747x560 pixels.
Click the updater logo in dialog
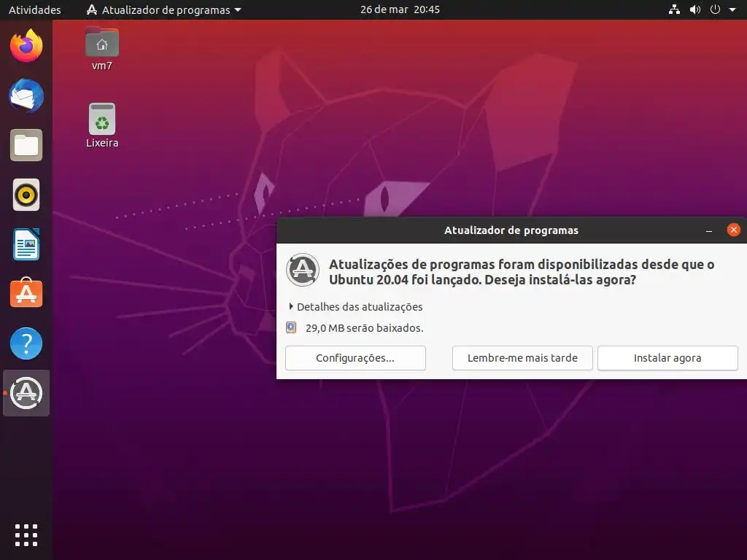coord(303,270)
